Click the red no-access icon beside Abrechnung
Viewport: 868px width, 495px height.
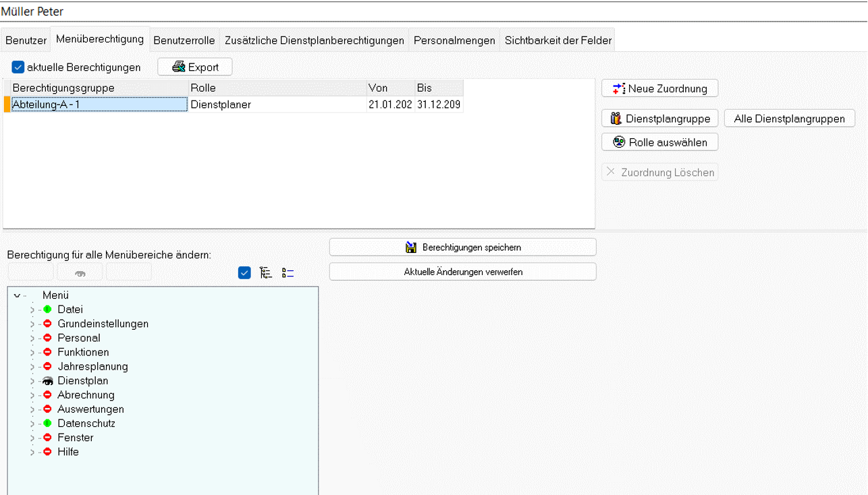point(47,395)
